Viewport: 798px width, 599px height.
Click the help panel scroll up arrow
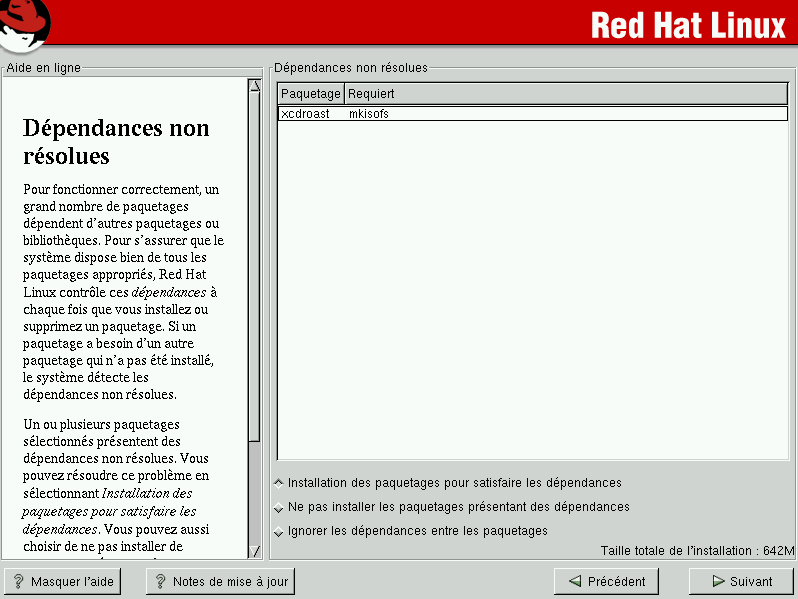254,86
